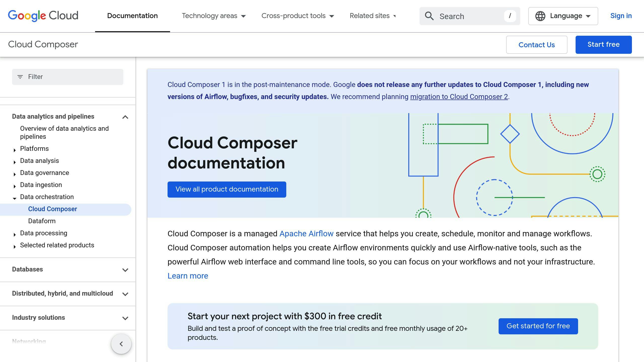Click the $300 in free credit heading

click(x=285, y=316)
